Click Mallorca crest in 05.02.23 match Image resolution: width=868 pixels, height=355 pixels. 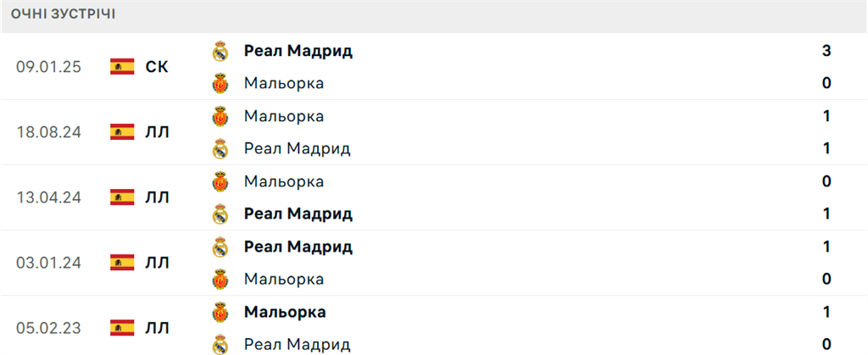[220, 312]
